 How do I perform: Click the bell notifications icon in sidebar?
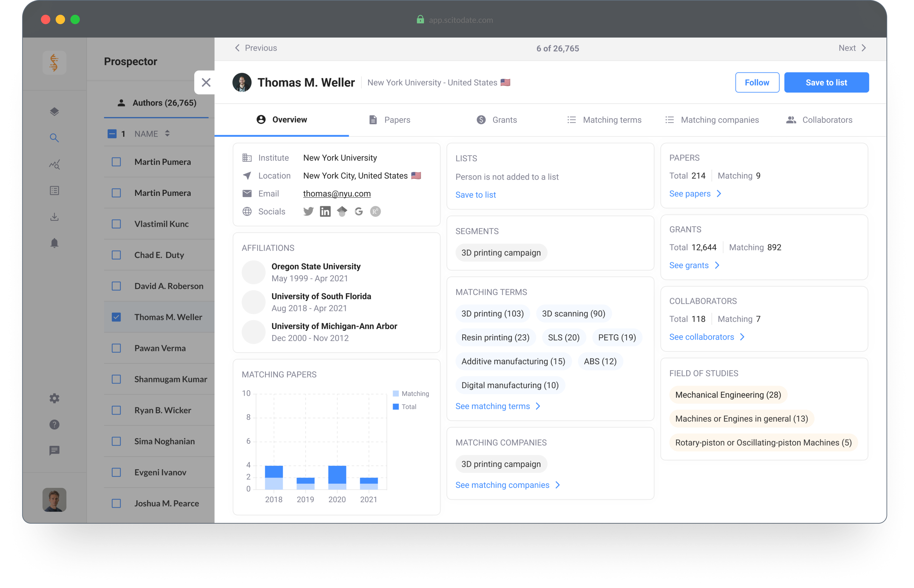coord(54,243)
